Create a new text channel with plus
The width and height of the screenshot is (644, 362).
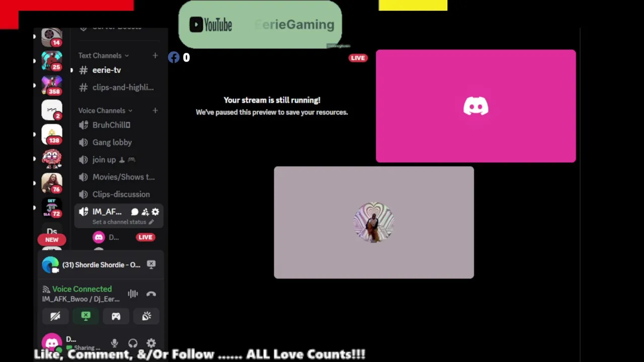coord(155,55)
